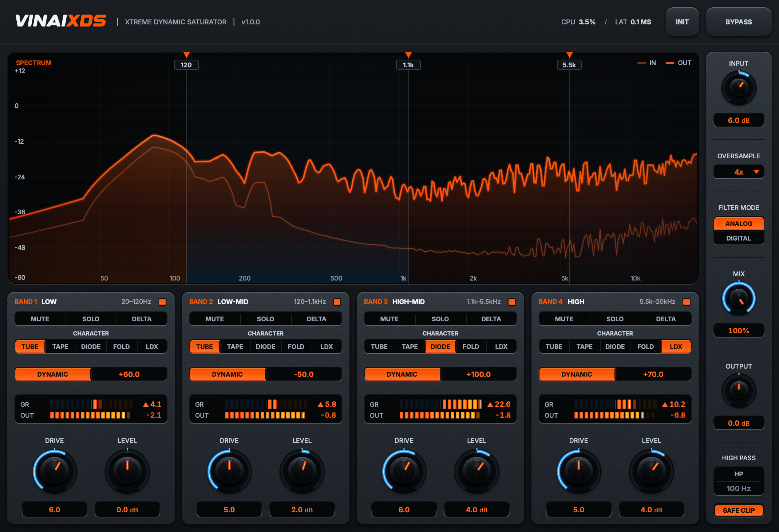Screen dimensions: 779x532
Task: Click Band 3 dynamic value +100.0
Action: coord(479,374)
